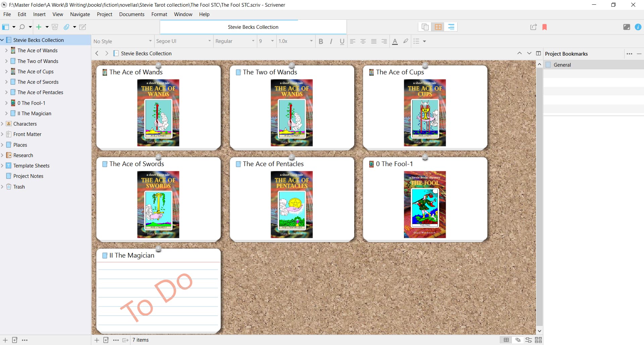The height and width of the screenshot is (345, 644).
Task: Center align text
Action: (363, 41)
